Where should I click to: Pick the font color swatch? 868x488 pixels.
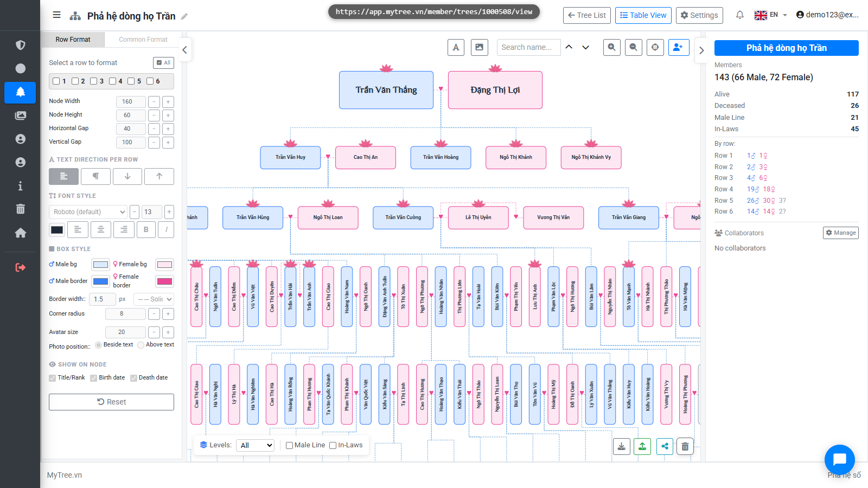57,229
